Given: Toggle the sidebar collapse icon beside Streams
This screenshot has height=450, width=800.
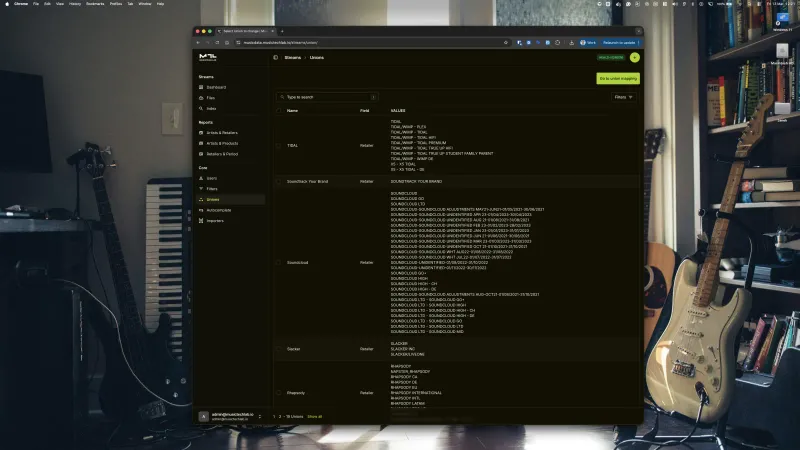Looking at the screenshot, I should click(276, 58).
